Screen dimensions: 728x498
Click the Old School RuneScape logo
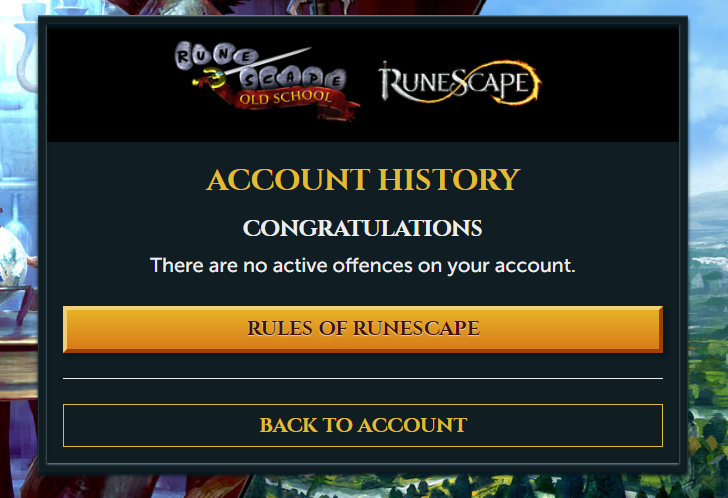265,81
